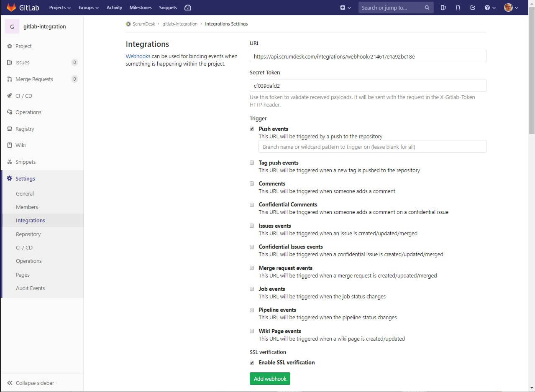
Task: Toggle Enable SSL verification checkbox
Action: coord(252,363)
